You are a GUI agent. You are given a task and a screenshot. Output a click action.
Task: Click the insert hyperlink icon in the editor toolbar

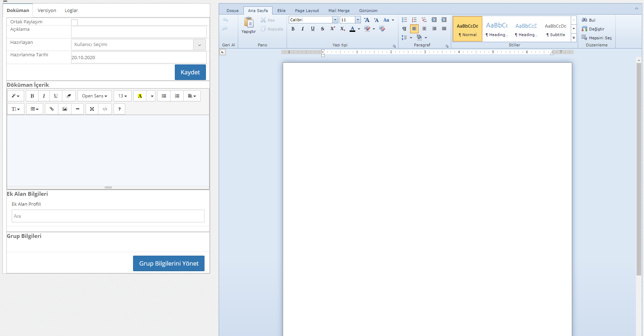tap(51, 109)
